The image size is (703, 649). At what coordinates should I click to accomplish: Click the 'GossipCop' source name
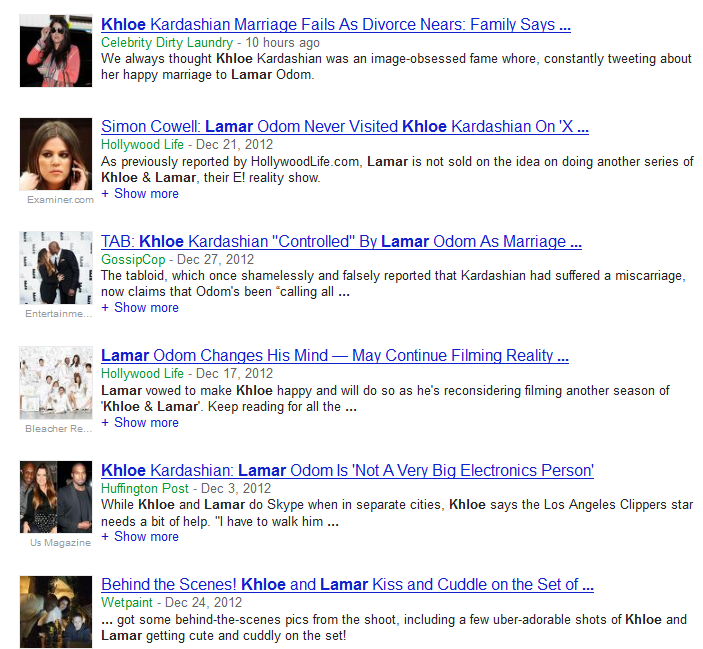coord(133,260)
